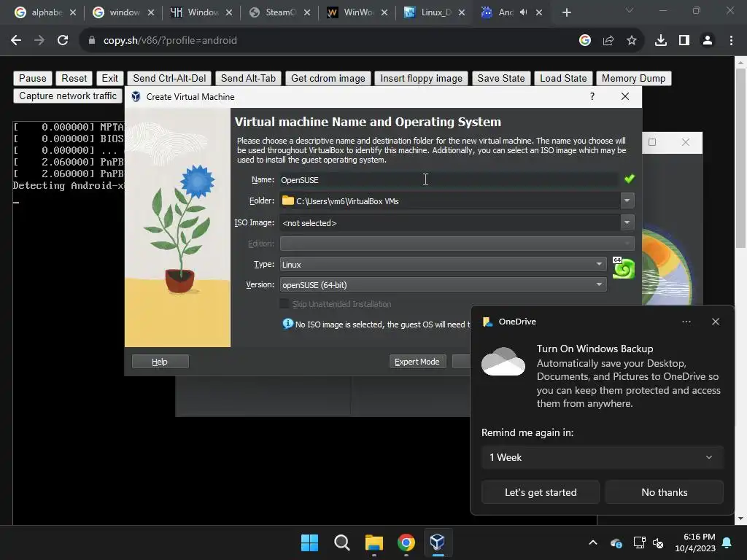Open Chrome three-dot menu
Image resolution: width=747 pixels, height=560 pixels.
click(731, 41)
